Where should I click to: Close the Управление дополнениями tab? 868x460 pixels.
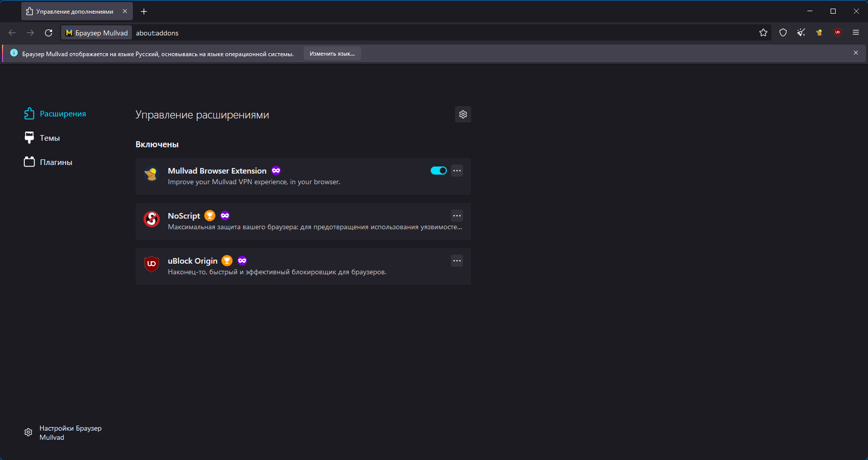pos(125,11)
